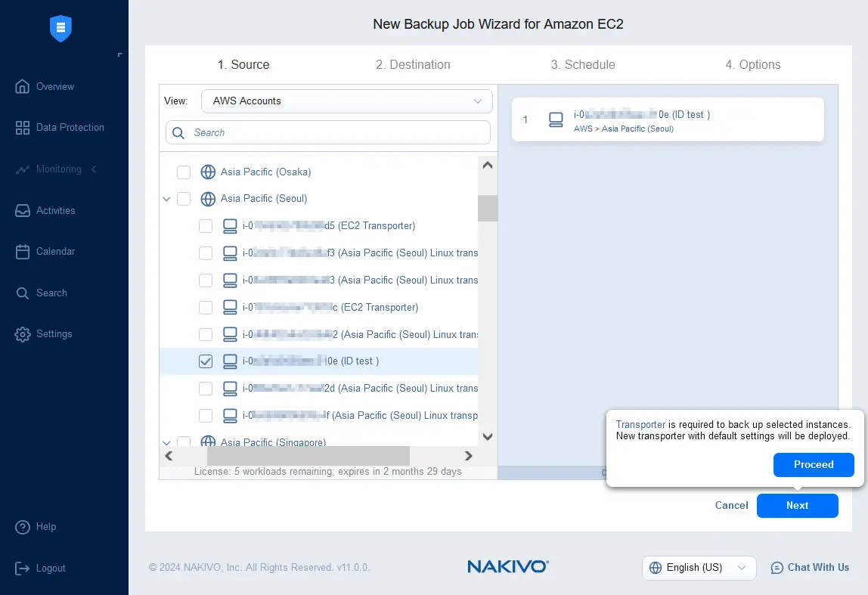868x595 pixels.
Task: Click the sidebar collapse corner icon
Action: (119, 54)
